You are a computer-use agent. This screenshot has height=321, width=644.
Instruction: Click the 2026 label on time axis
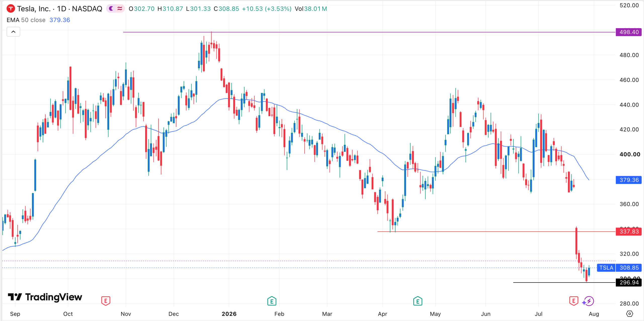(x=229, y=314)
